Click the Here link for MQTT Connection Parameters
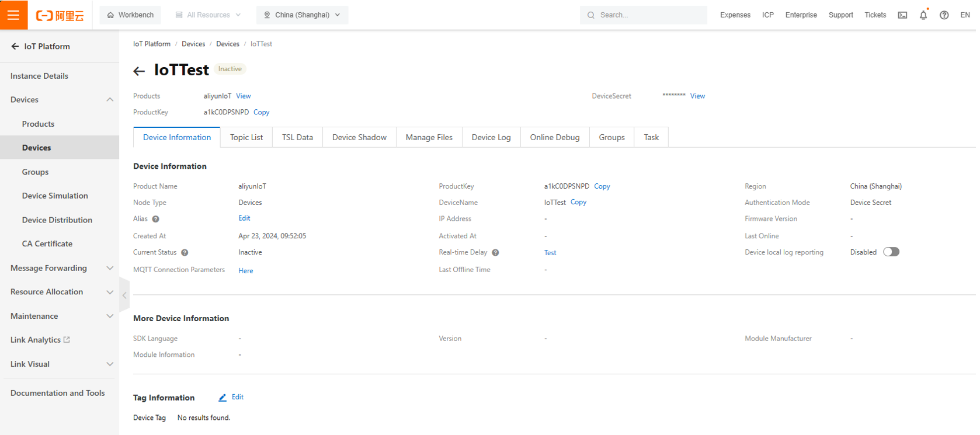This screenshot has width=980, height=435. coord(246,271)
